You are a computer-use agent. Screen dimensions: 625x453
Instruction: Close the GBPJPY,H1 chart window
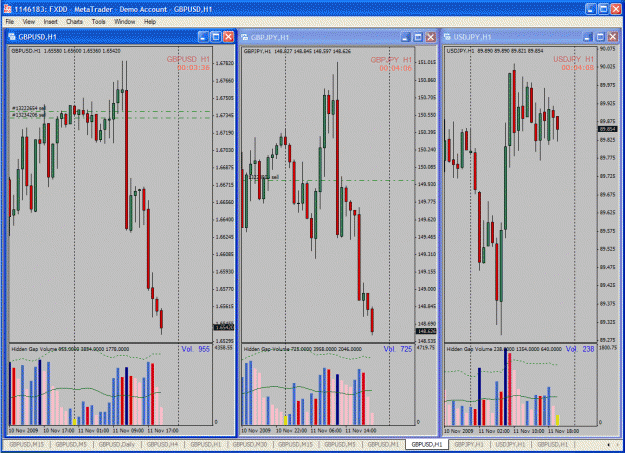click(x=430, y=37)
